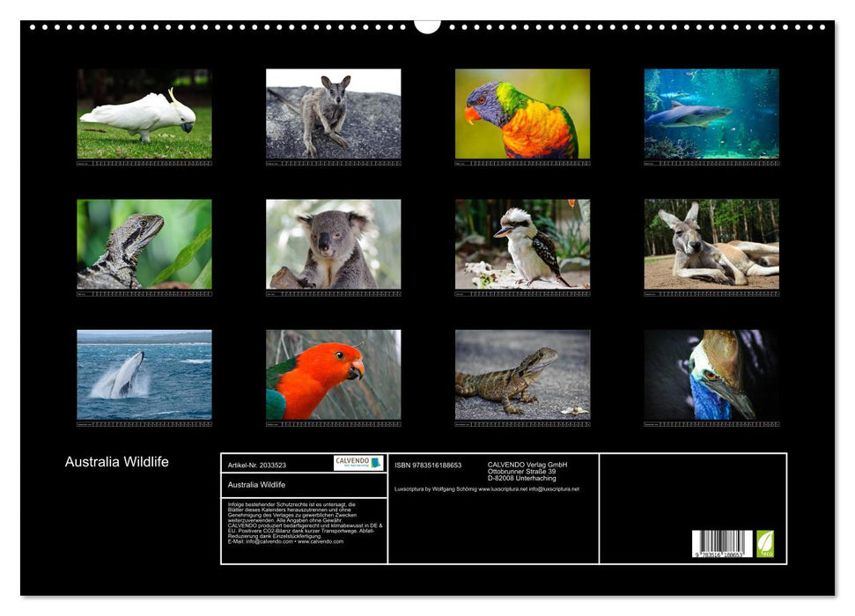The image size is (855, 616).
Task: Click the blue square in the CALVENDO logo
Action: coord(377,465)
